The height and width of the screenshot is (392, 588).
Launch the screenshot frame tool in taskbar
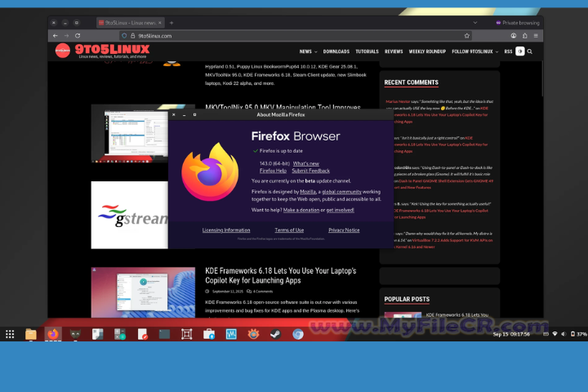coord(186,334)
